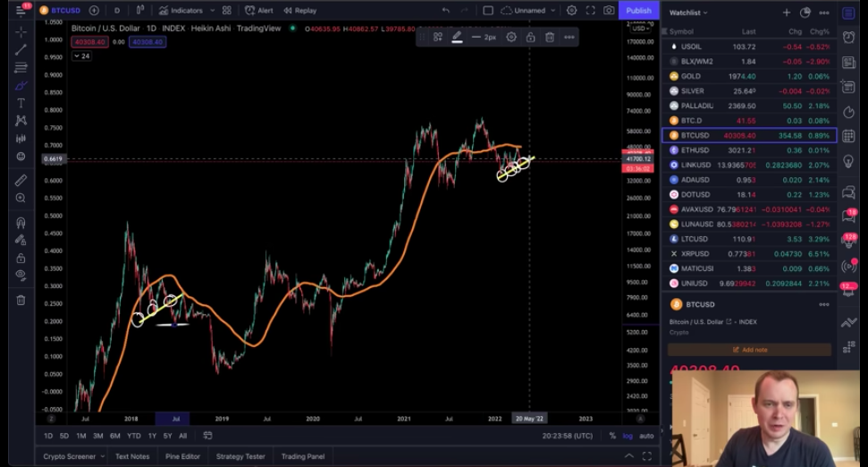The height and width of the screenshot is (467, 868).
Task: Toggle percentage scale
Action: (612, 436)
